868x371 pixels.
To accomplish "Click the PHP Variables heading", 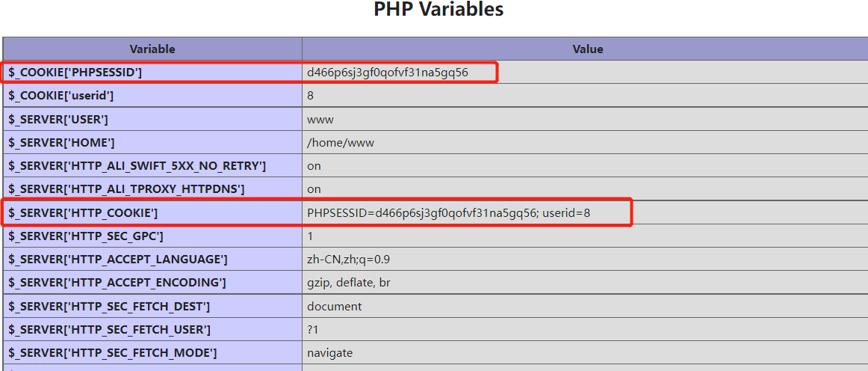I will pos(438,10).
